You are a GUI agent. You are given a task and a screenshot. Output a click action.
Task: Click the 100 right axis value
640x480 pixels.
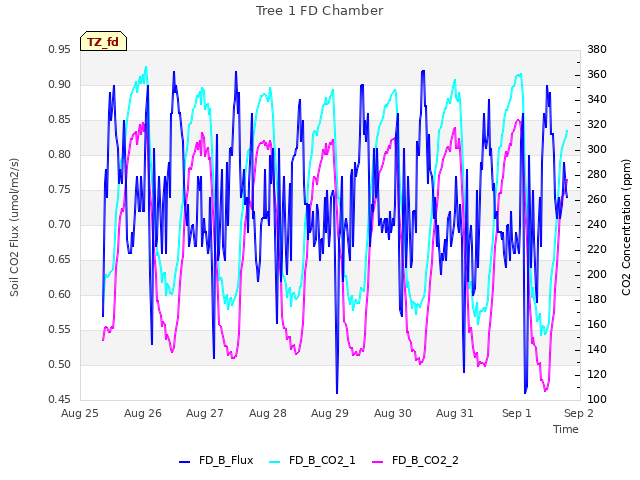(x=597, y=400)
